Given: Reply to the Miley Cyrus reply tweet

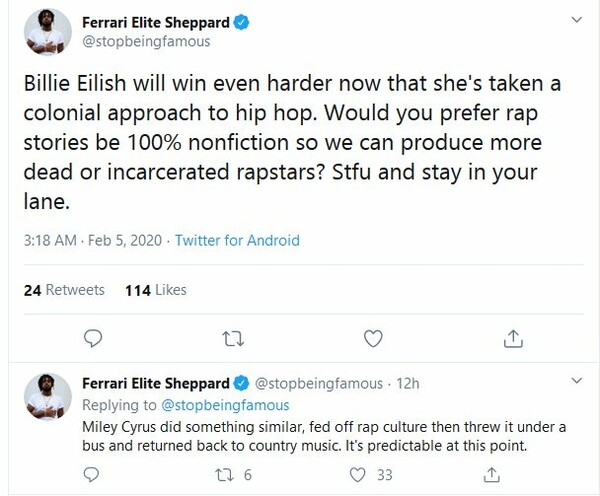Looking at the screenshot, I should pyautogui.click(x=91, y=475).
